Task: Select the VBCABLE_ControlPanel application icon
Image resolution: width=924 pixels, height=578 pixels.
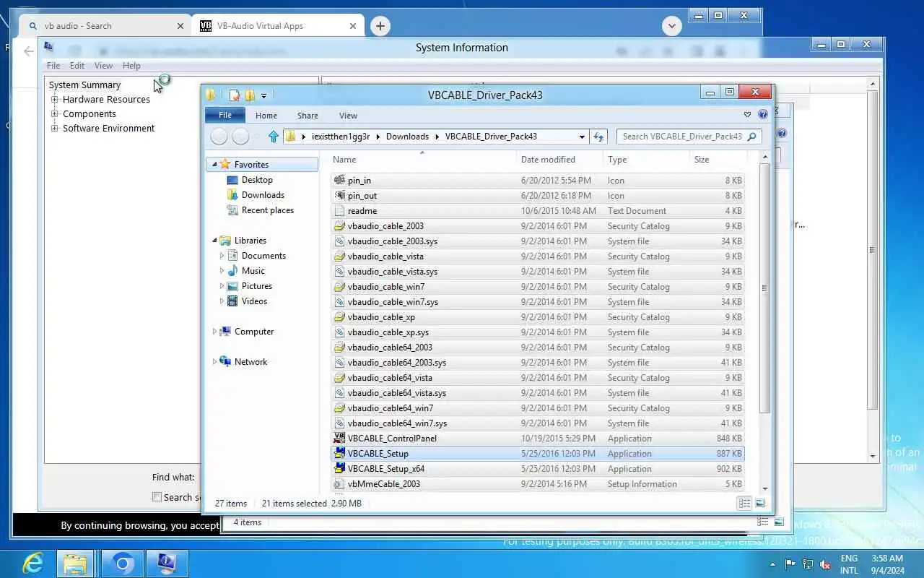Action: click(339, 439)
